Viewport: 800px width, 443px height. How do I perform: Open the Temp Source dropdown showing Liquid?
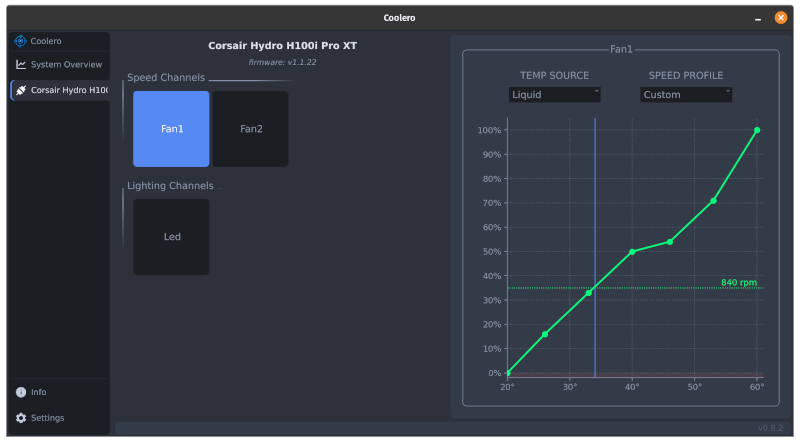pos(555,95)
